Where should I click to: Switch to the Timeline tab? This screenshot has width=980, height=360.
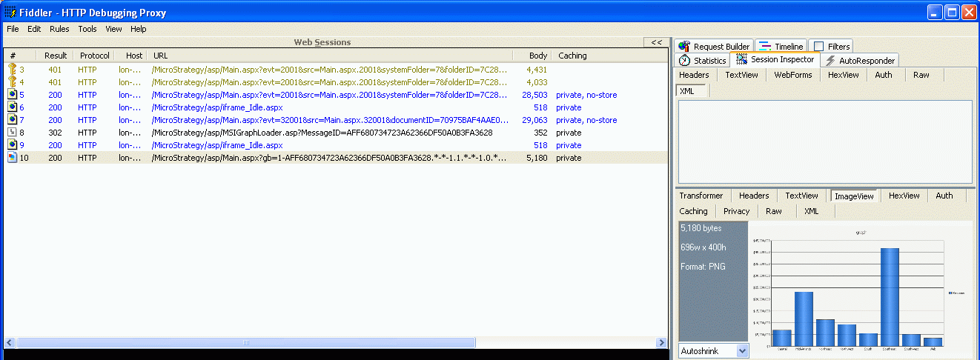pos(781,47)
